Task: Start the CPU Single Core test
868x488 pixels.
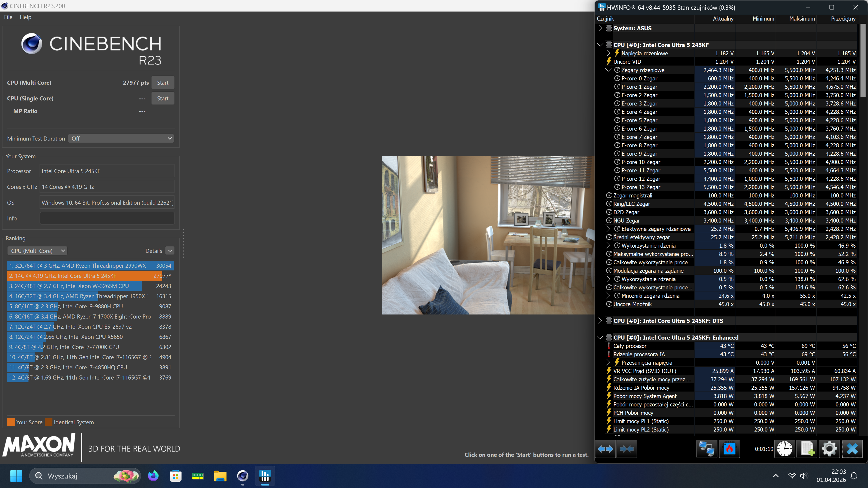Action: [x=163, y=98]
